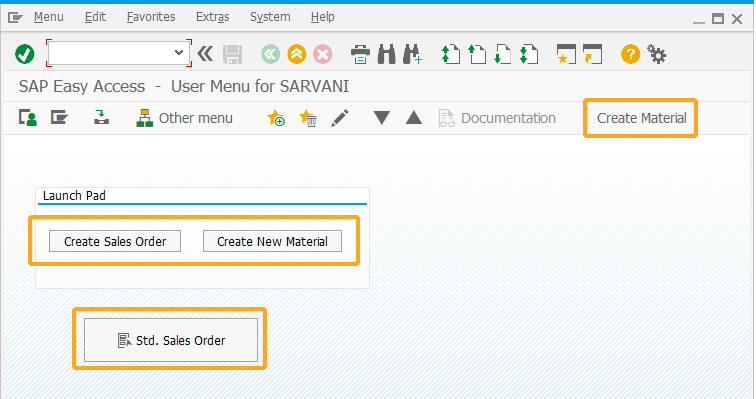756x399 pixels.
Task: Click the Delete Favorites star trash icon
Action: point(308,118)
